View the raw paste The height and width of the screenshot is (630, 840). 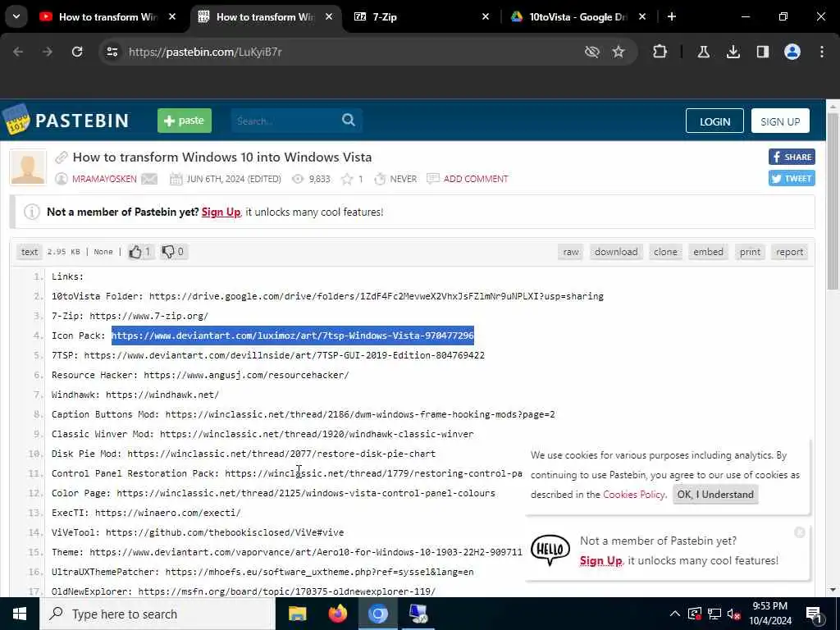[571, 252]
